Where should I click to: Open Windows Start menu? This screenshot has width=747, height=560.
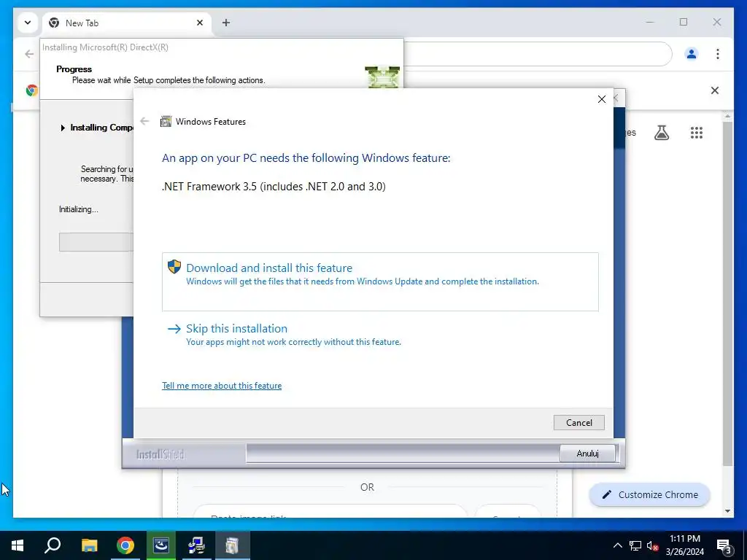[18, 545]
